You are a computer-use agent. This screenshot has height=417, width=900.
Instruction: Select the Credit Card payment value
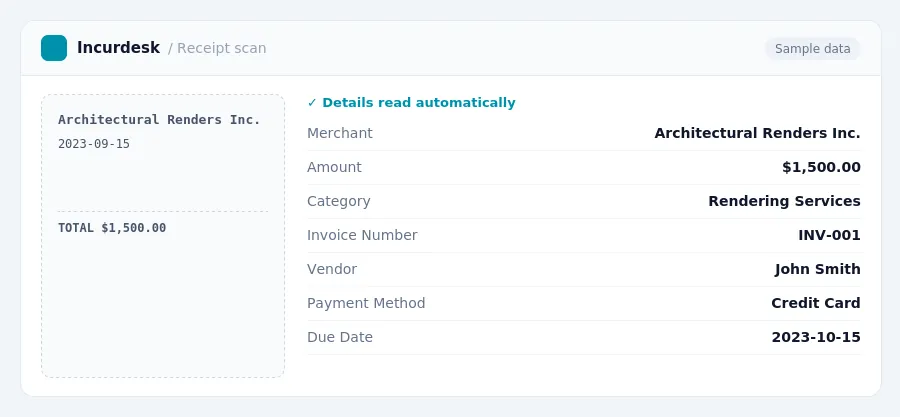pyautogui.click(x=816, y=303)
